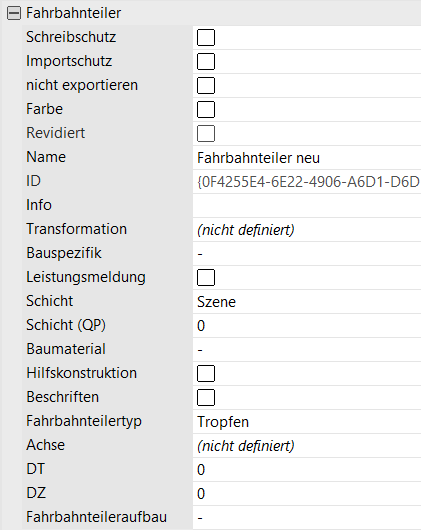Toggle the Importschutz checkbox

(x=206, y=61)
